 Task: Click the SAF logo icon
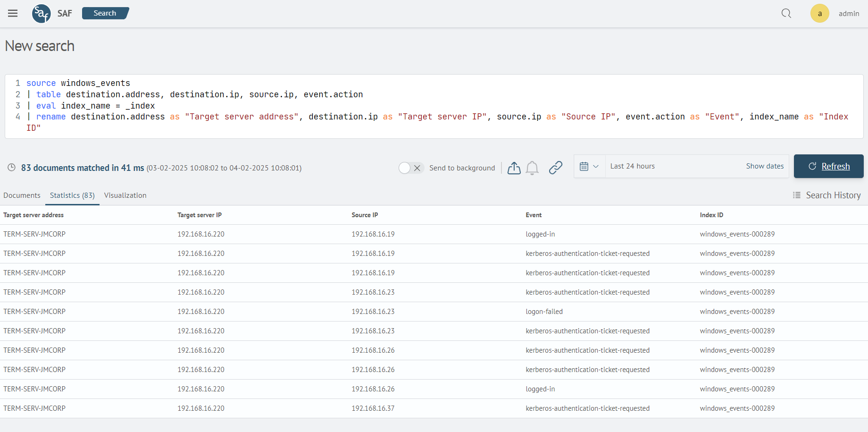click(41, 13)
